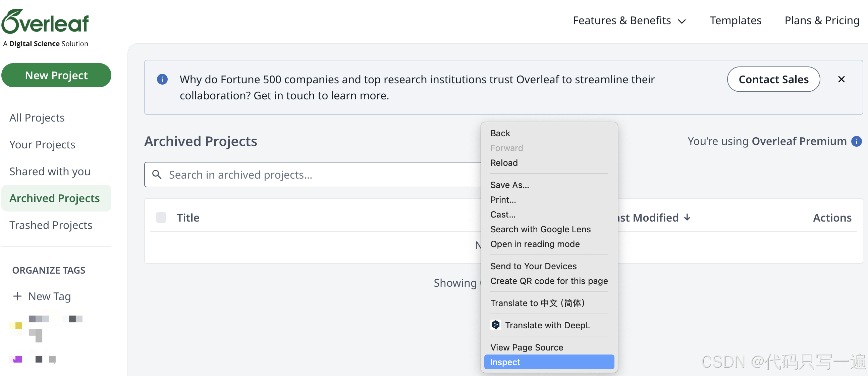Click the blue info icon in banner
The width and height of the screenshot is (868, 376).
[x=162, y=79]
